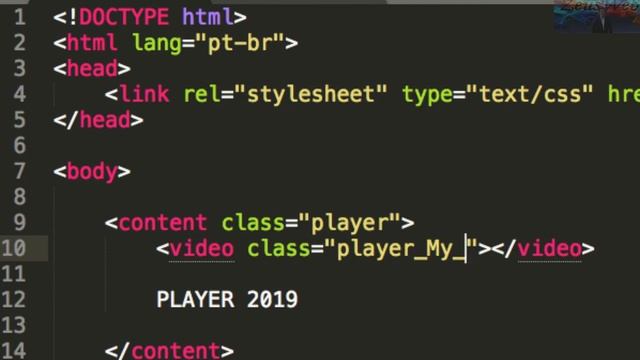The image size is (640, 360).
Task: Click the "player_My_" class value
Action: pyautogui.click(x=401, y=249)
